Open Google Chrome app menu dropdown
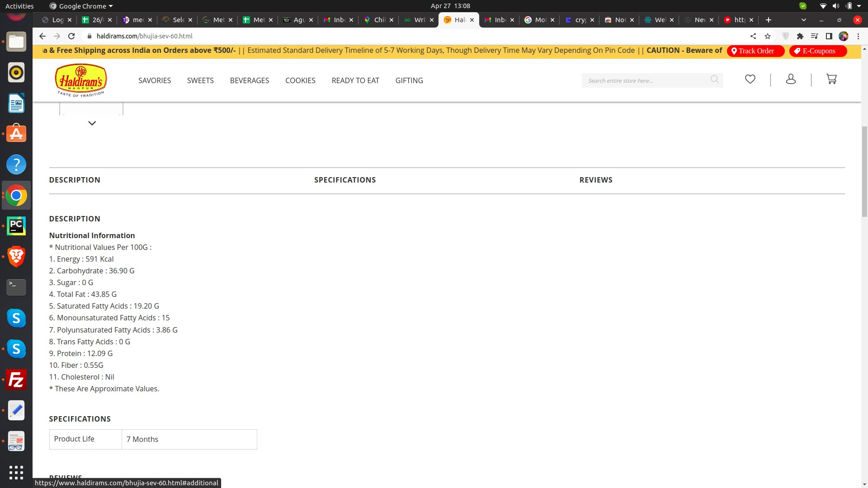The image size is (868, 488). pos(81,6)
